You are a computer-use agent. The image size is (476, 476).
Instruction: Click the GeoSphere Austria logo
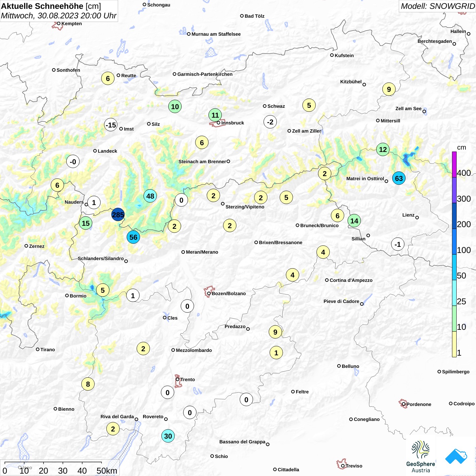tap(421, 457)
